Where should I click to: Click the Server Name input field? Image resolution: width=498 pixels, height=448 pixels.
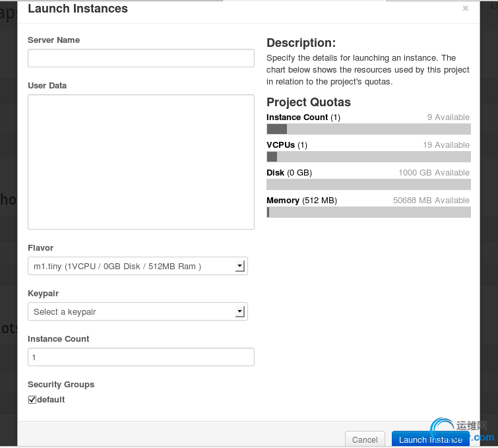point(141,58)
